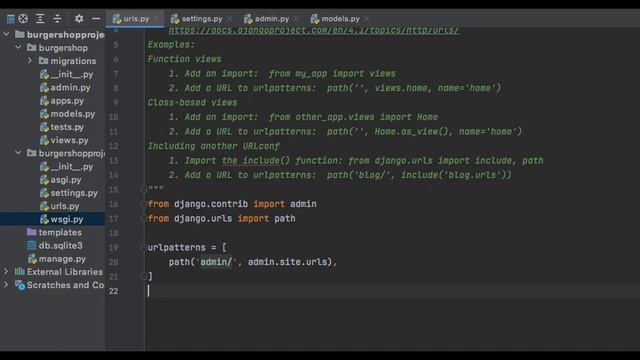Expand the migrations folder
The width and height of the screenshot is (640, 360).
pyautogui.click(x=30, y=61)
